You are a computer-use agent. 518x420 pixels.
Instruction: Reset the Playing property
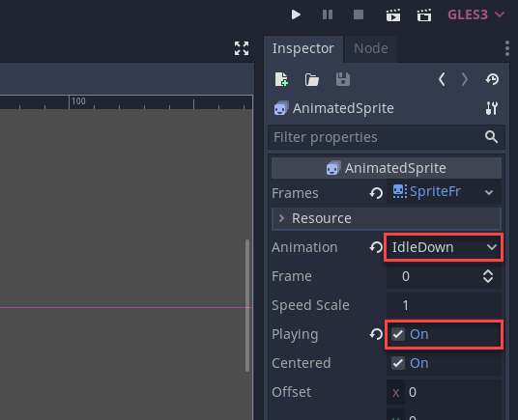376,334
